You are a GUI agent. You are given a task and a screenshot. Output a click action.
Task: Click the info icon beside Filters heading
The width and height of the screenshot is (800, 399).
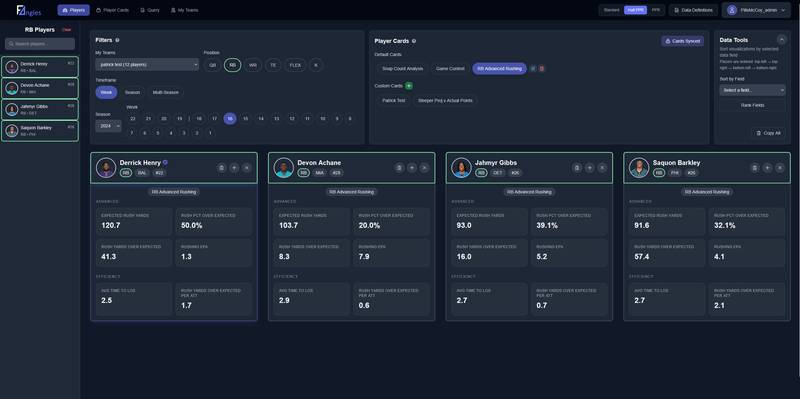[x=117, y=40]
